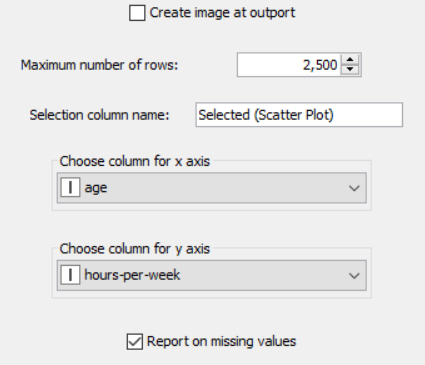The width and height of the screenshot is (425, 365).
Task: Click the chevron arrow of hours-per-week dropdown
Action: coord(354,276)
